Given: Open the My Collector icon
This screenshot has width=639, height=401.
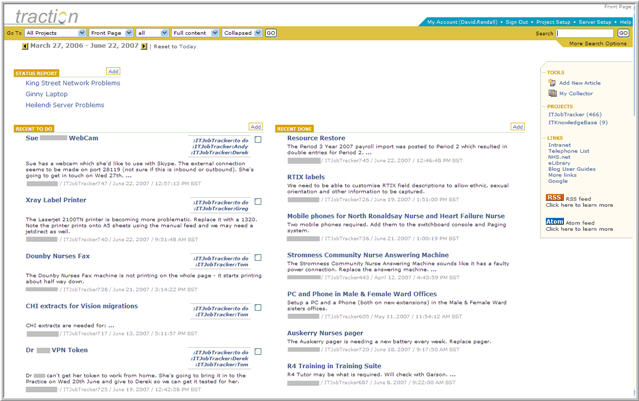Looking at the screenshot, I should (551, 93).
